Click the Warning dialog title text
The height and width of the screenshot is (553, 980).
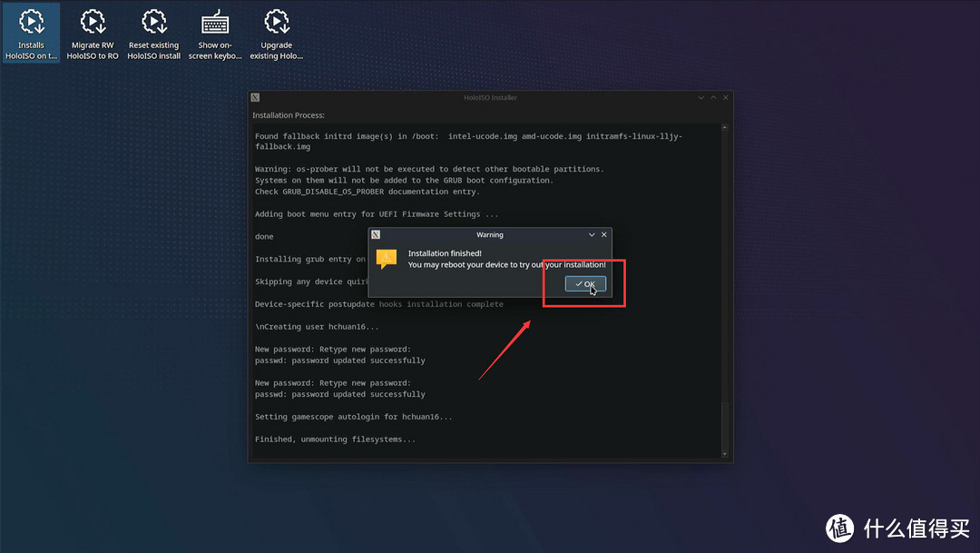pos(490,234)
